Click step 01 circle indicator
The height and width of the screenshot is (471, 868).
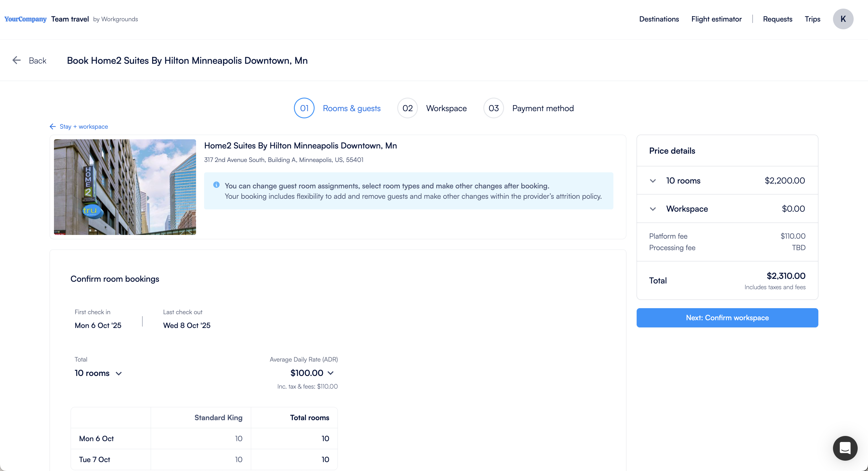tap(304, 108)
